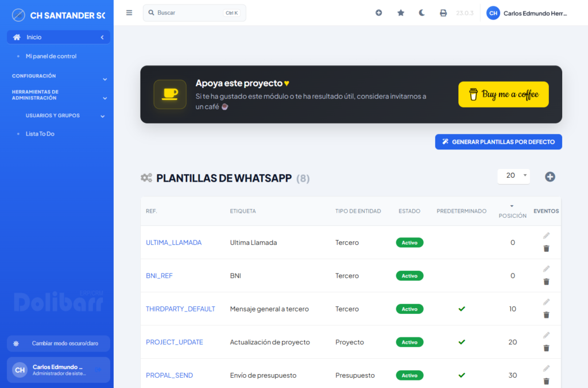Screen dimensions: 588x388
Task: Open Mi panel de control
Action: (51, 56)
